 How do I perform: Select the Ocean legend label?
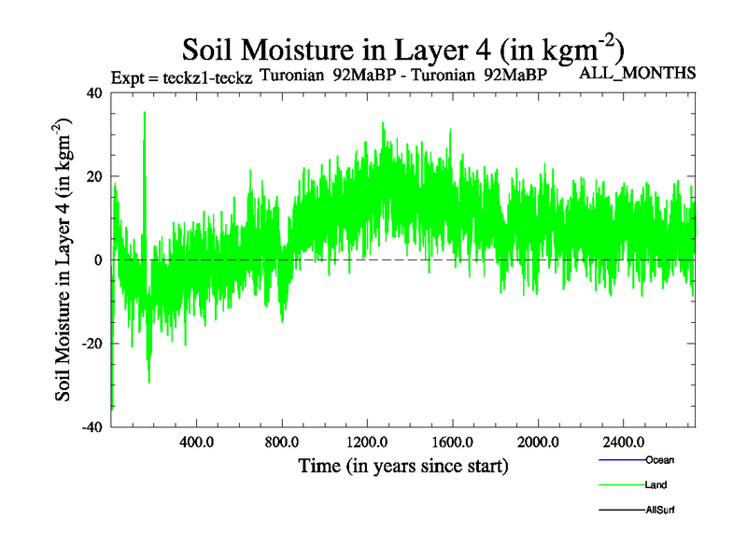point(659,461)
